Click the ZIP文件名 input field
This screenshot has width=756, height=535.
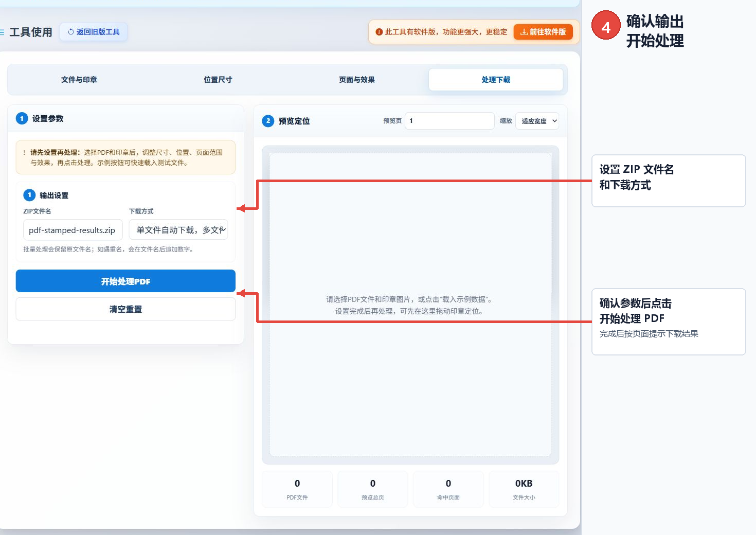tap(73, 230)
